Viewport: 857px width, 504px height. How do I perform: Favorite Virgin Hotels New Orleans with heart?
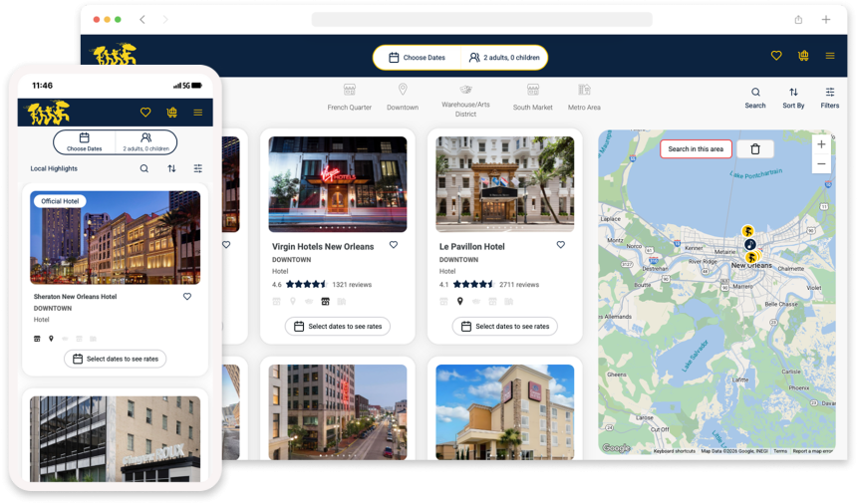pos(394,245)
